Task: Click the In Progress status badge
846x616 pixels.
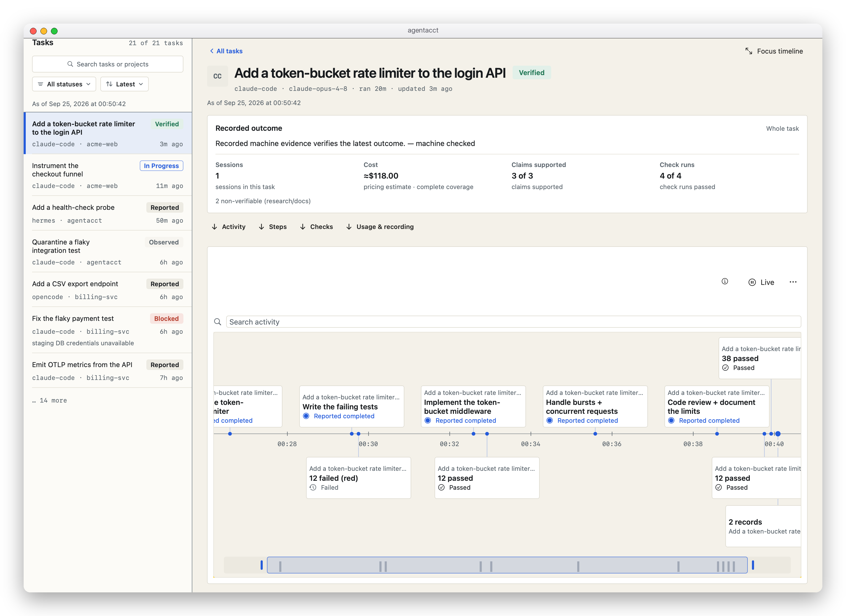Action: (x=162, y=166)
